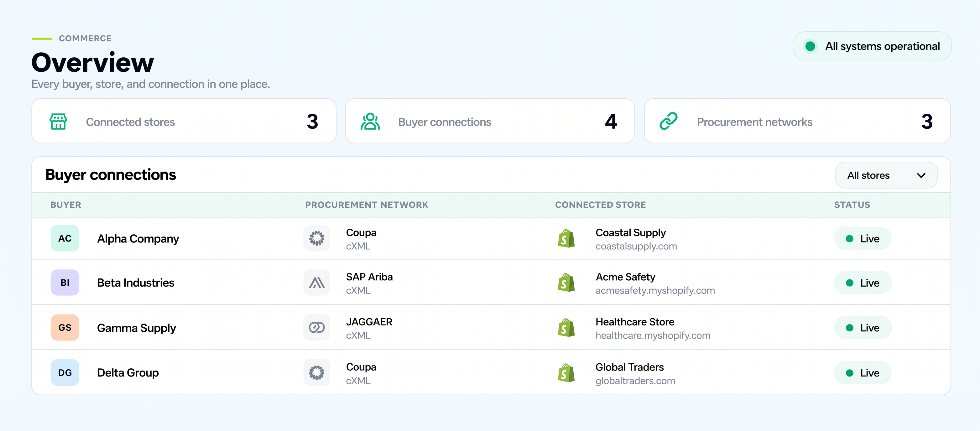Sort by the CONNECTED STORE column header

pos(600,205)
